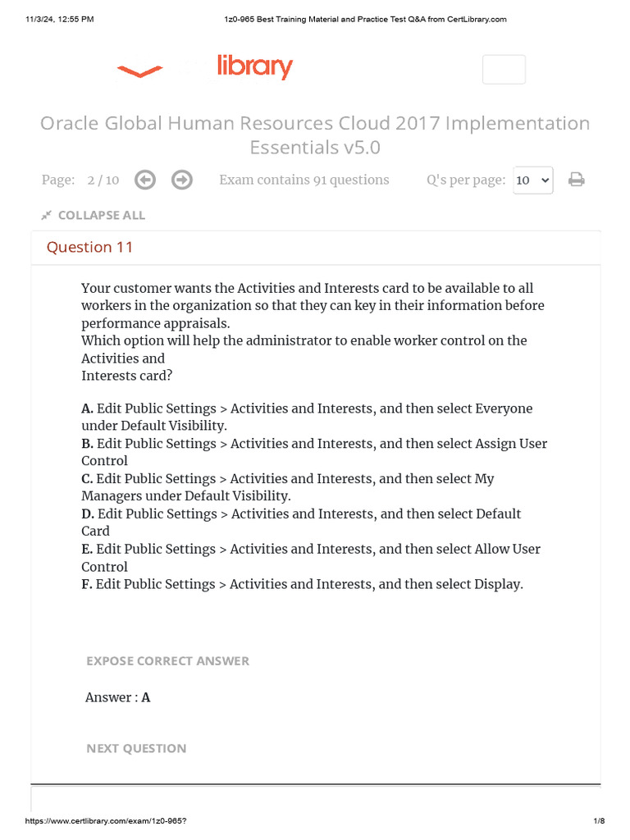Click NEXT QUESTION
Image resolution: width=630 pixels, height=840 pixels.
tap(136, 748)
